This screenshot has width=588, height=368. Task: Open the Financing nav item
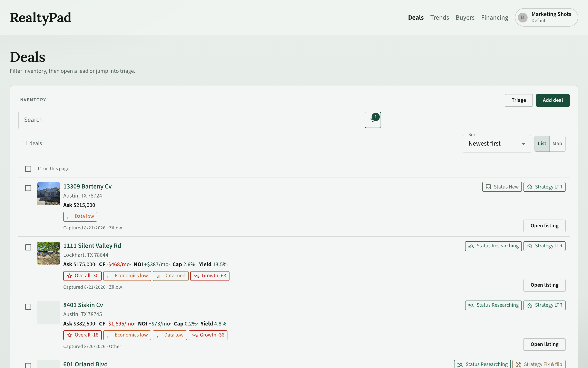495,18
